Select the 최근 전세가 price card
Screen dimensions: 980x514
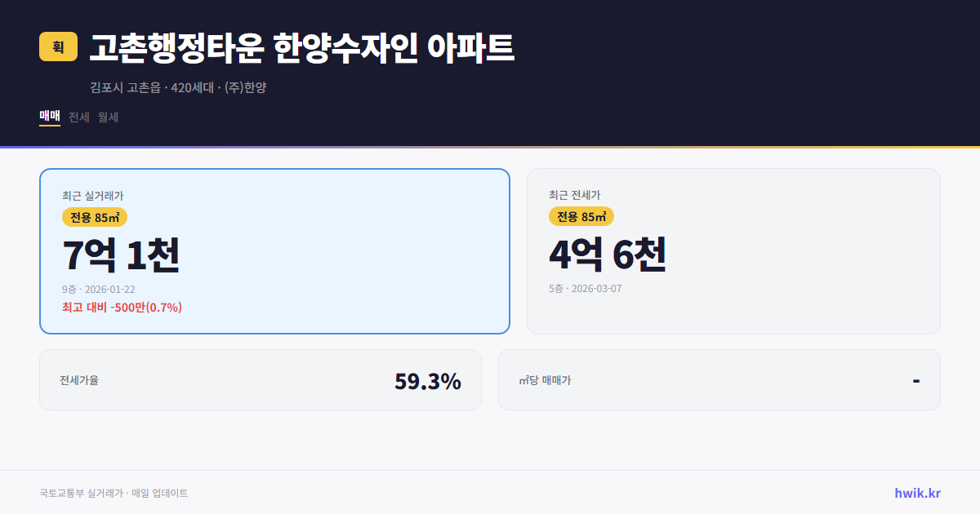point(733,250)
